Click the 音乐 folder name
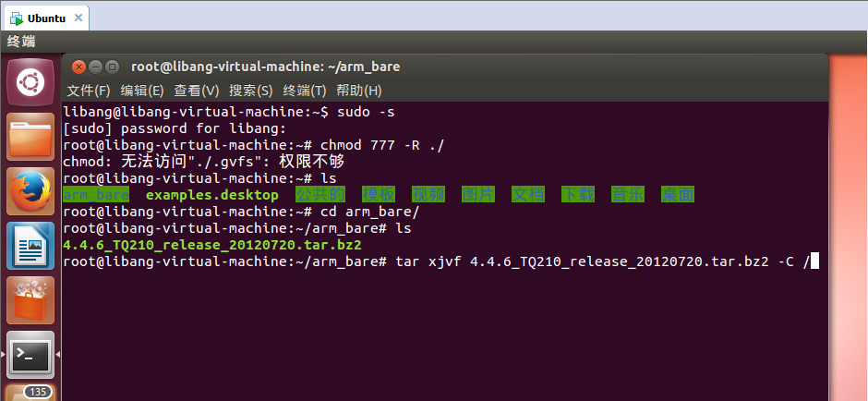Image resolution: width=868 pixels, height=401 pixels. pyautogui.click(x=628, y=195)
